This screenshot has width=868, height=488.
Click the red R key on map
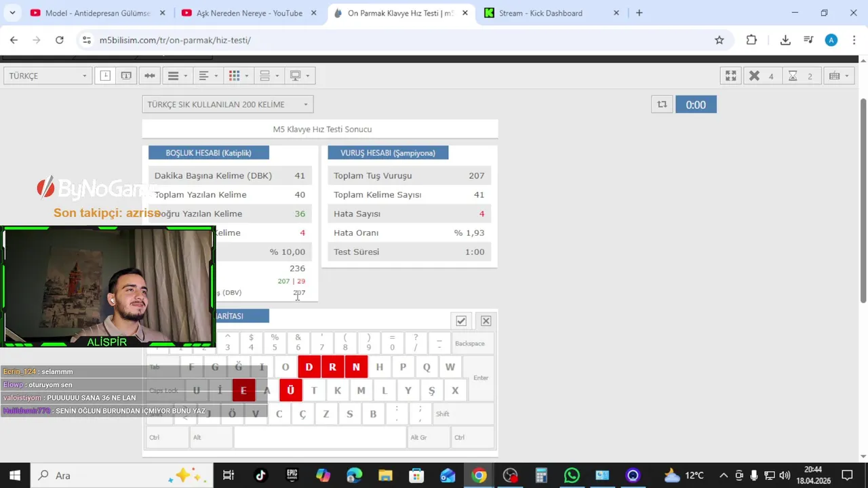click(x=332, y=367)
